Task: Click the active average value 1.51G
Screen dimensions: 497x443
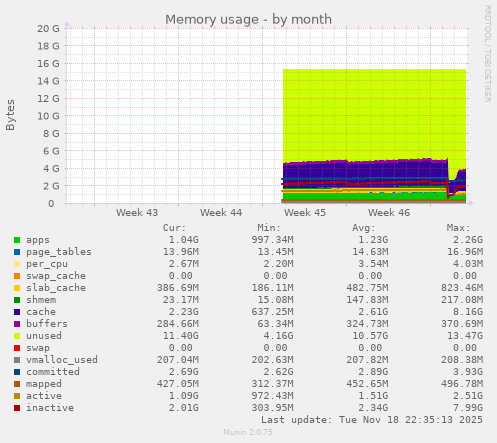Action: click(373, 396)
